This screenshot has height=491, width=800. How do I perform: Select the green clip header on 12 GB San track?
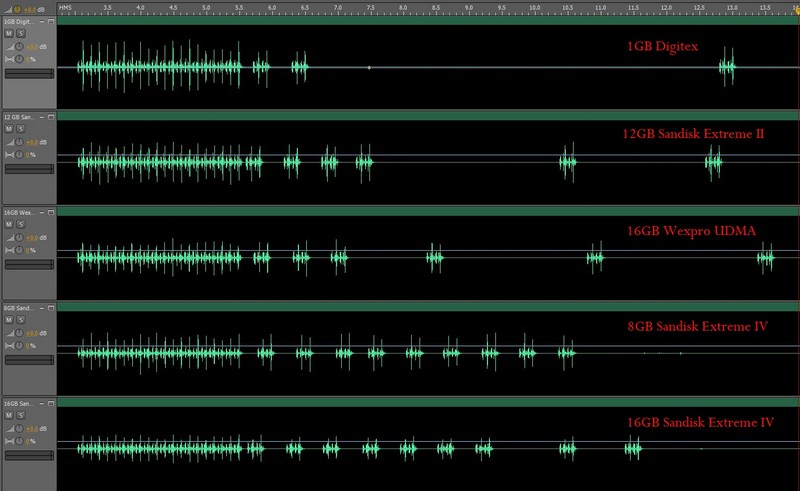[x=428, y=116]
